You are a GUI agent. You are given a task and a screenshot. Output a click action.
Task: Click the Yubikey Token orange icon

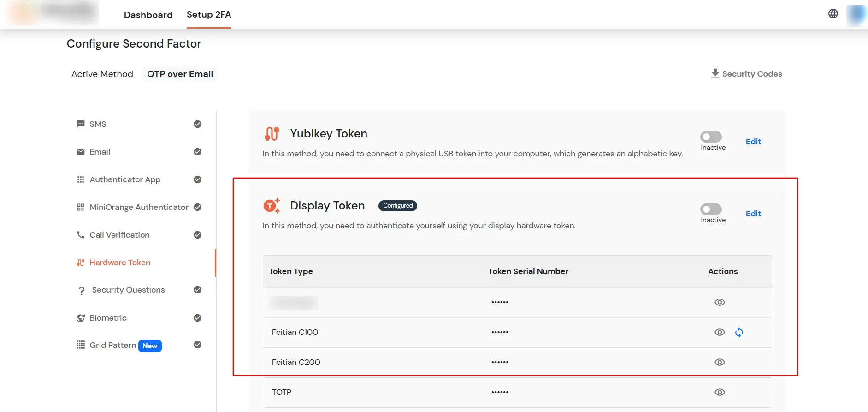click(272, 134)
